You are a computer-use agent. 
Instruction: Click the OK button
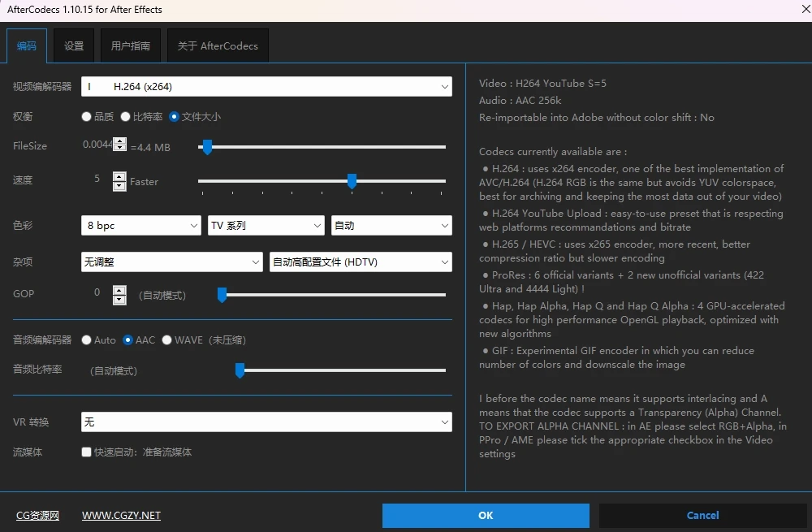(486, 516)
